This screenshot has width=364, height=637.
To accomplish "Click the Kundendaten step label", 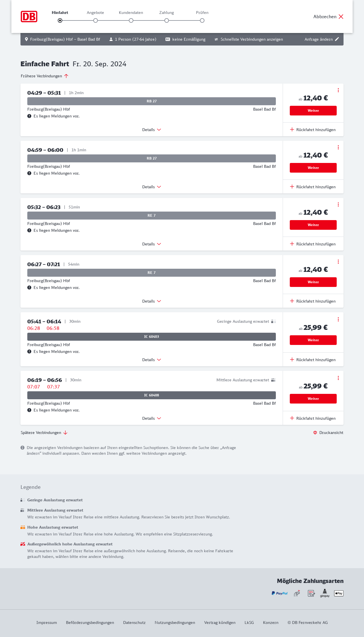I will point(131,13).
